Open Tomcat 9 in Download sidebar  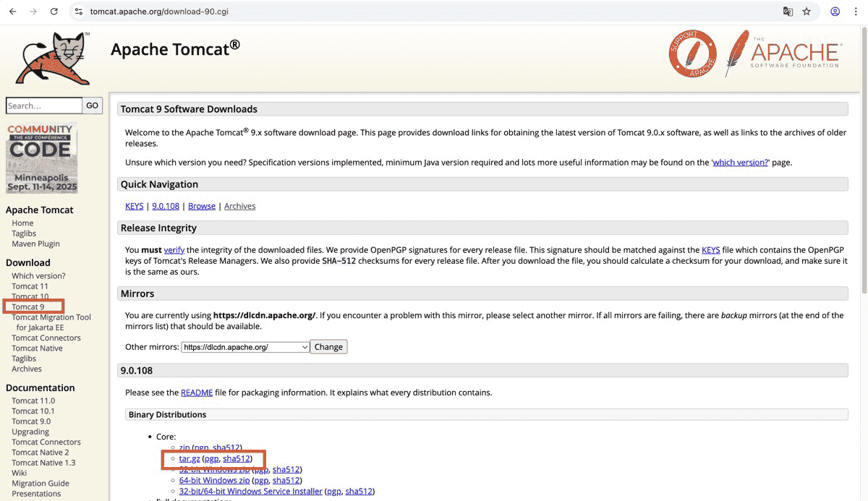(28, 307)
